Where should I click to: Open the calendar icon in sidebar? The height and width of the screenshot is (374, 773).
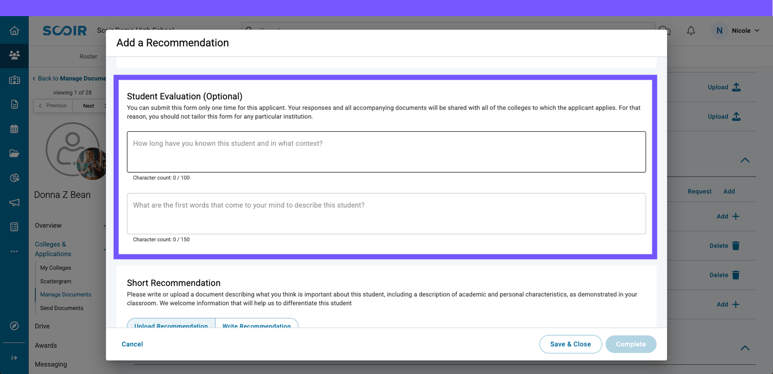[14, 129]
